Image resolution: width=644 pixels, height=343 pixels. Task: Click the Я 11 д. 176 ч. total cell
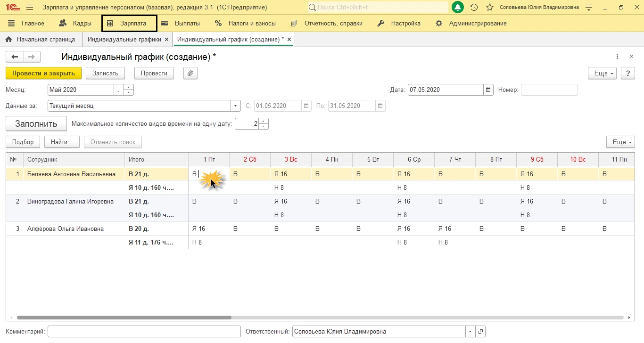point(157,243)
